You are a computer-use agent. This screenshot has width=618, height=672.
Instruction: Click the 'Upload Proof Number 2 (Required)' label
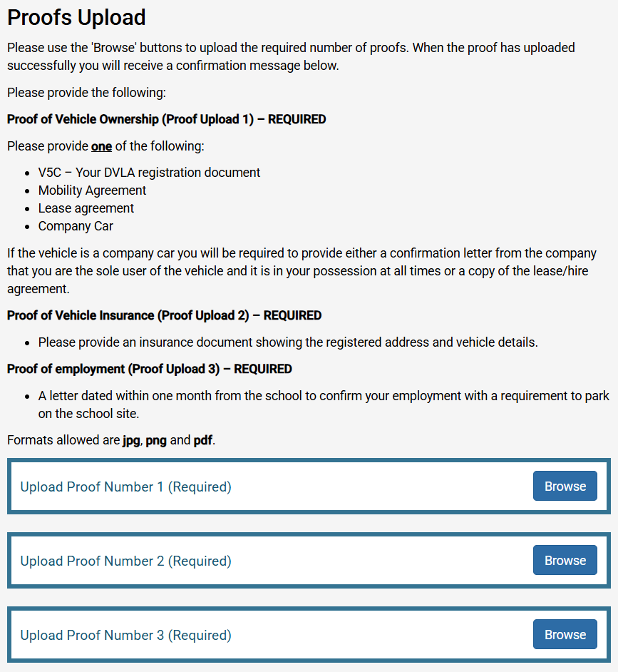(x=126, y=561)
